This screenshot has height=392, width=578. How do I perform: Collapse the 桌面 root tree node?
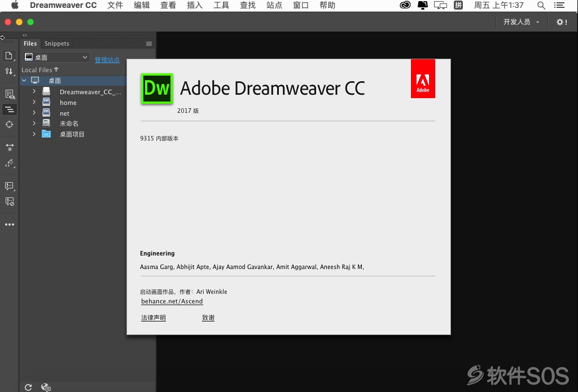pyautogui.click(x=24, y=80)
